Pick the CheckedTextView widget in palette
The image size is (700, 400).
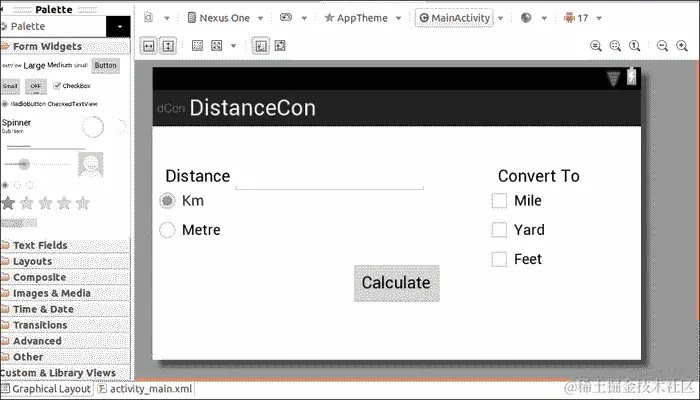point(72,104)
